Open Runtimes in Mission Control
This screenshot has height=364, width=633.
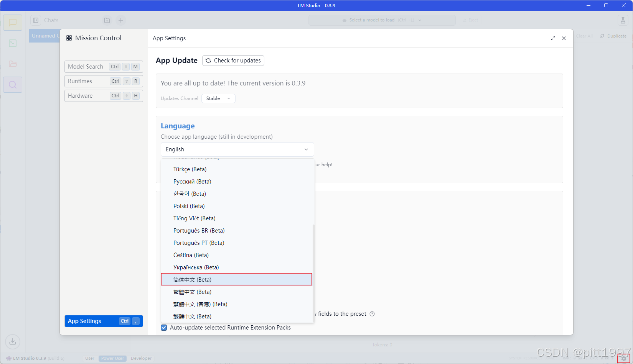click(104, 81)
